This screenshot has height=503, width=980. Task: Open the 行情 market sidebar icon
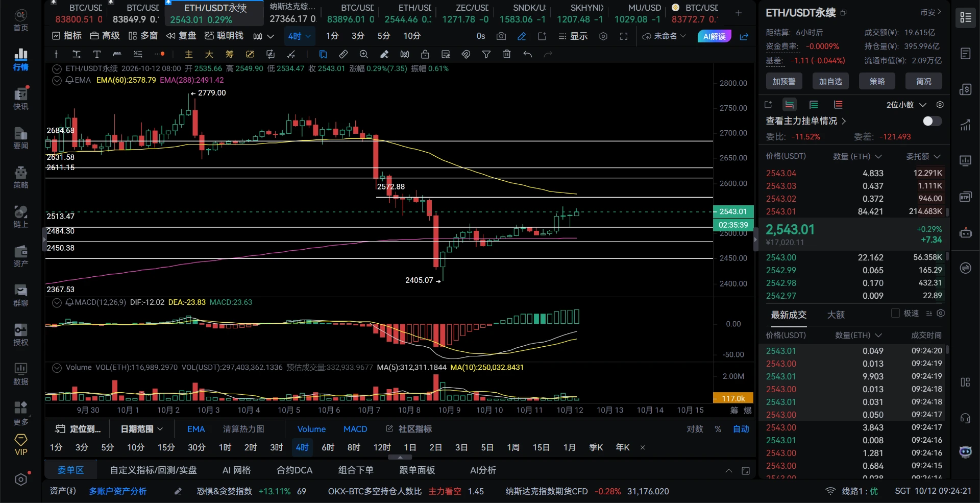click(21, 59)
